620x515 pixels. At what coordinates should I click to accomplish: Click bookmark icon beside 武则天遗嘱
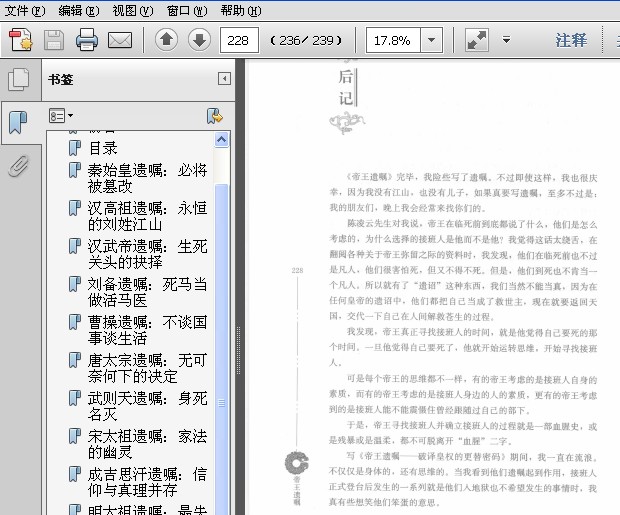coord(74,398)
